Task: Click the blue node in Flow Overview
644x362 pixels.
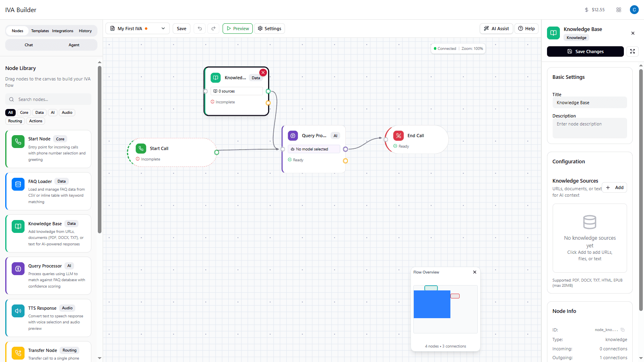Action: [431, 304]
